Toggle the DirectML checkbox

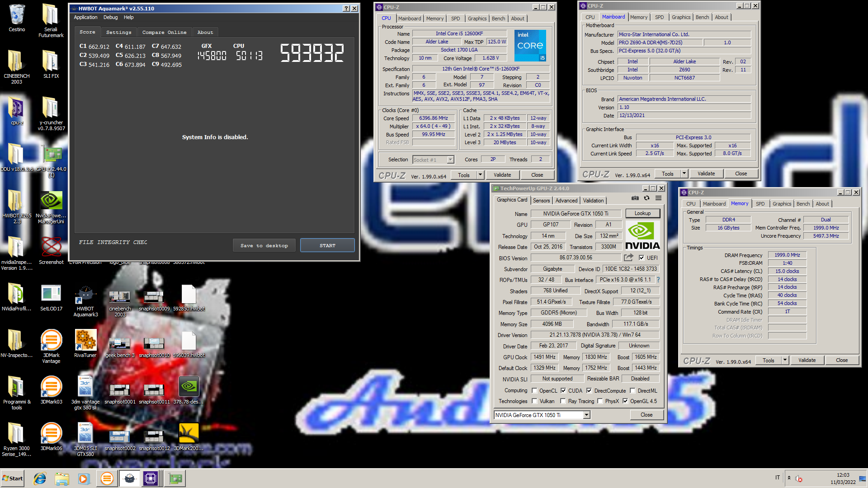tap(632, 390)
